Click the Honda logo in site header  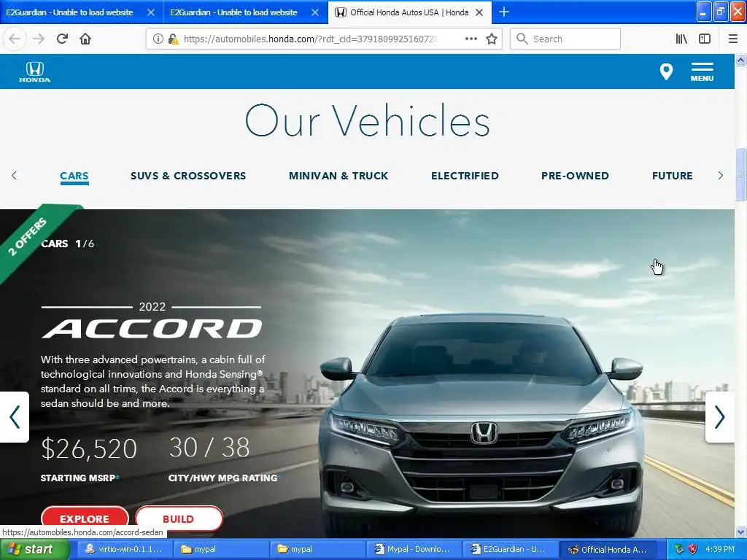tap(35, 72)
